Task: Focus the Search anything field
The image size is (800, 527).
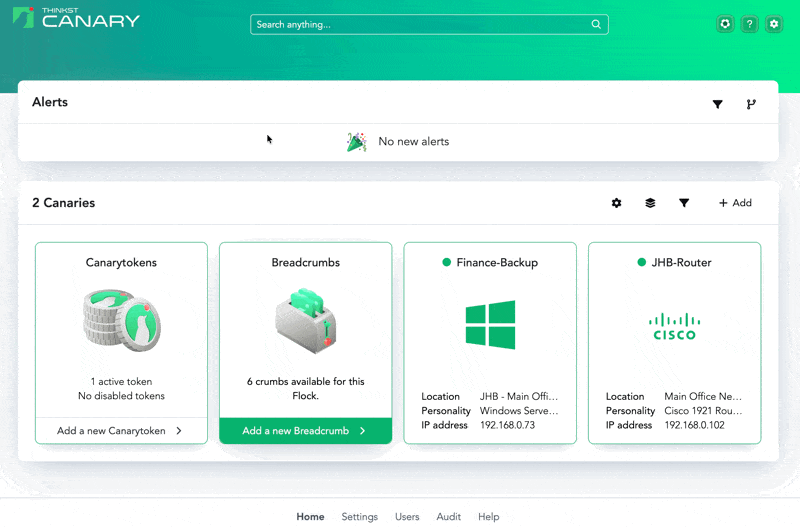Action: 429,24
